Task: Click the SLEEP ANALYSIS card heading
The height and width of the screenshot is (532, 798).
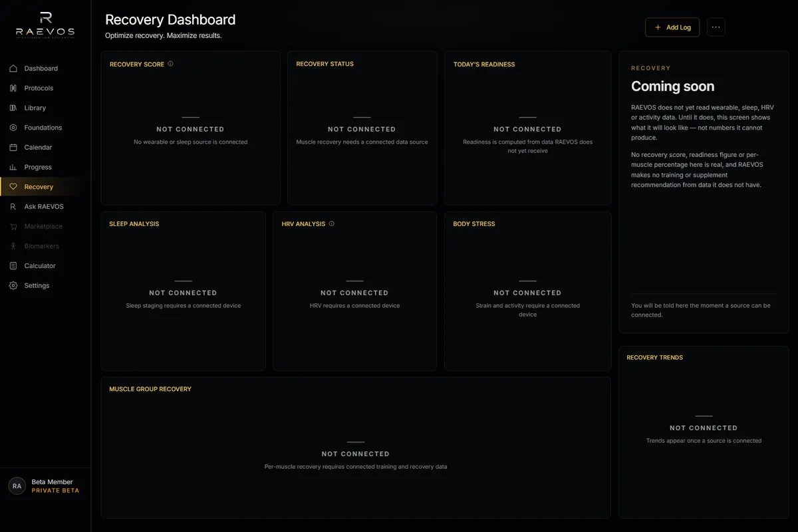Action: (x=134, y=224)
